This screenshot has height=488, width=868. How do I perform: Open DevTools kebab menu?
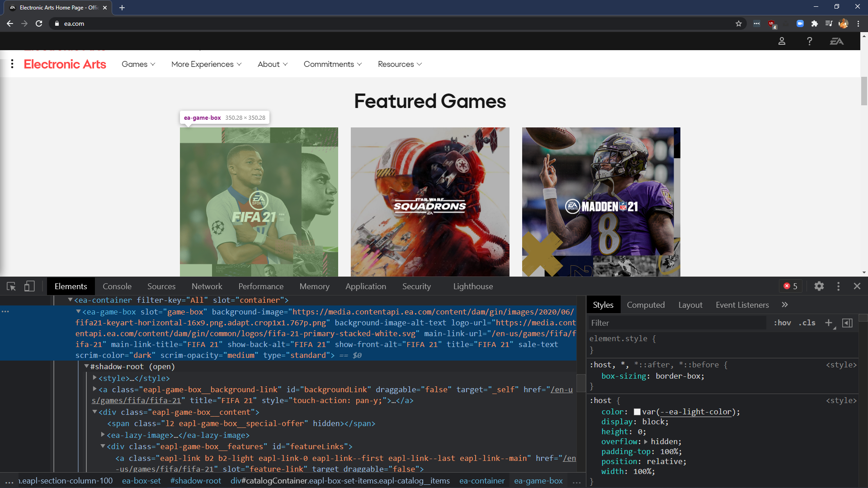point(838,286)
